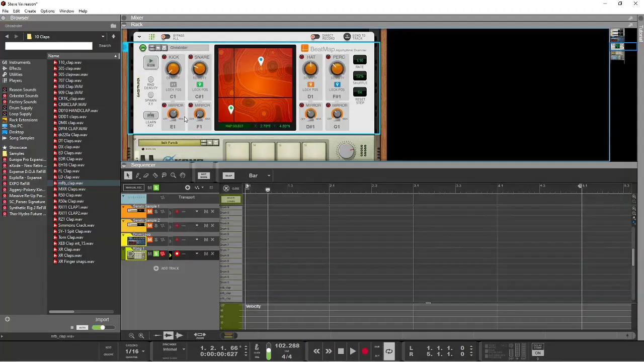Screen dimensions: 644x362
Task: Toggle the Loop button in transport
Action: [x=389, y=351]
